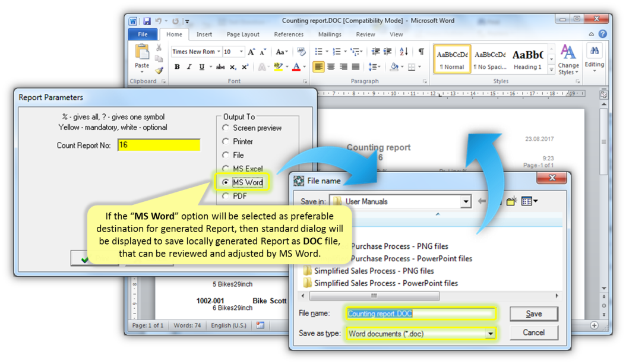The image size is (626, 364).
Task: Click the Repeat icon in the title bar
Action: (176, 21)
